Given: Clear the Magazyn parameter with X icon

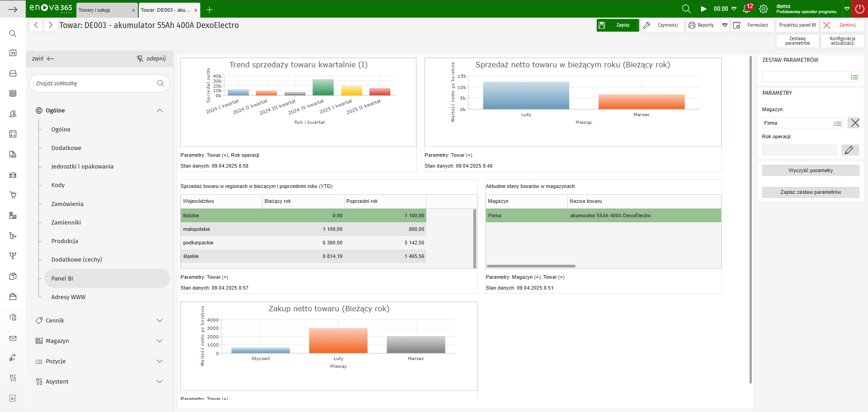Looking at the screenshot, I should pyautogui.click(x=854, y=123).
